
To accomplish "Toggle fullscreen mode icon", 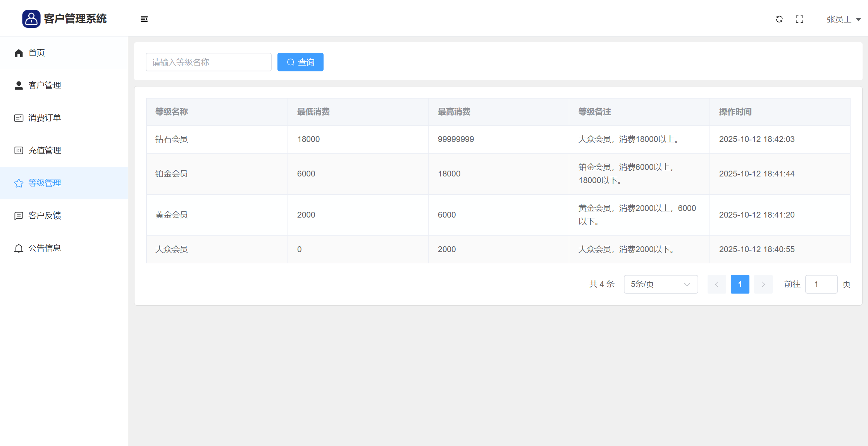I will (x=799, y=19).
